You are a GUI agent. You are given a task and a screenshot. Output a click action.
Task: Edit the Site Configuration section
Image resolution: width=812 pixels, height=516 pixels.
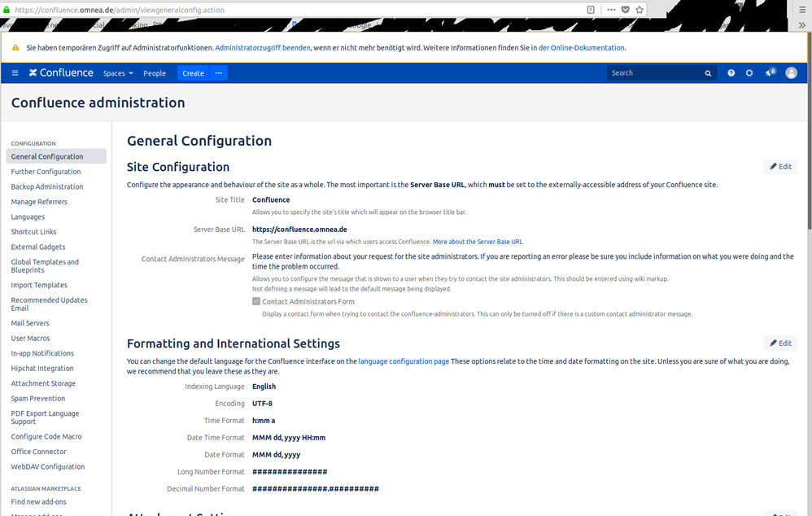[780, 166]
